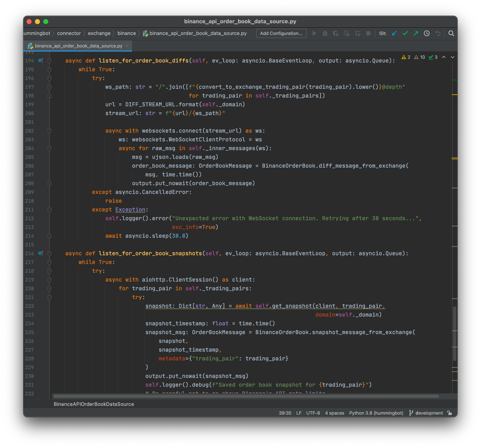Click the override marker on line 216
The image size is (481, 448).
coord(41,253)
